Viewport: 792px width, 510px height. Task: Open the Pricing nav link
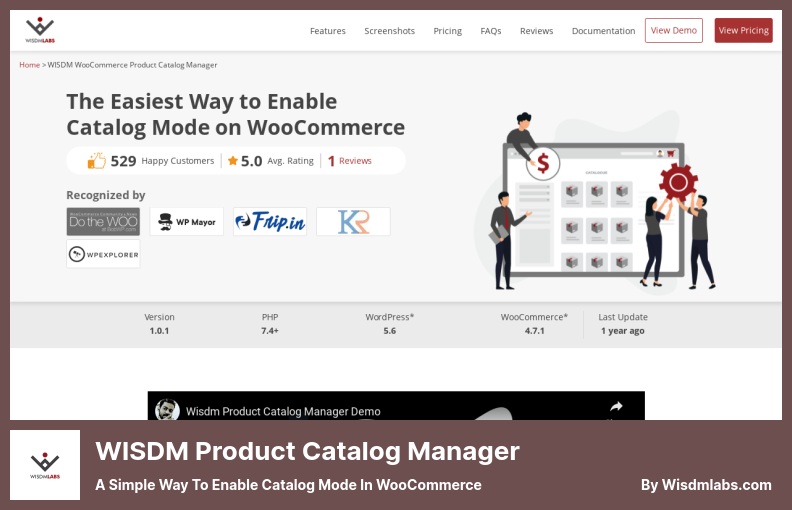[448, 31]
